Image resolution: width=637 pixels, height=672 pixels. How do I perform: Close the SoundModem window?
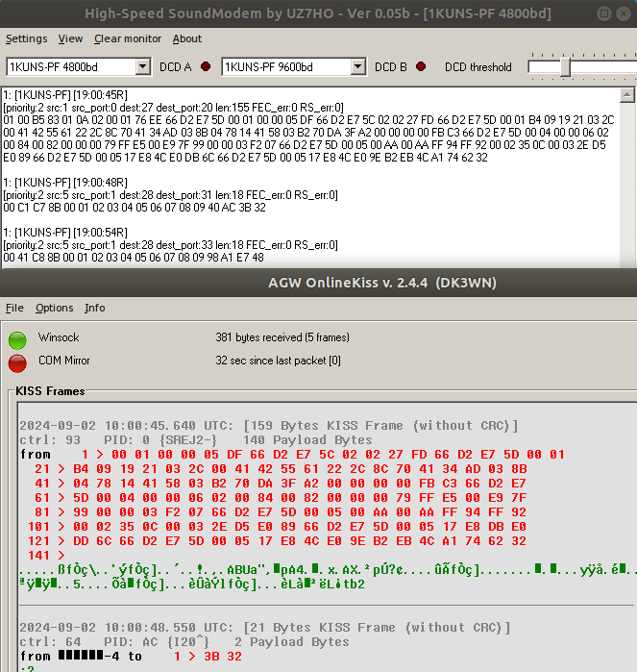(x=622, y=13)
